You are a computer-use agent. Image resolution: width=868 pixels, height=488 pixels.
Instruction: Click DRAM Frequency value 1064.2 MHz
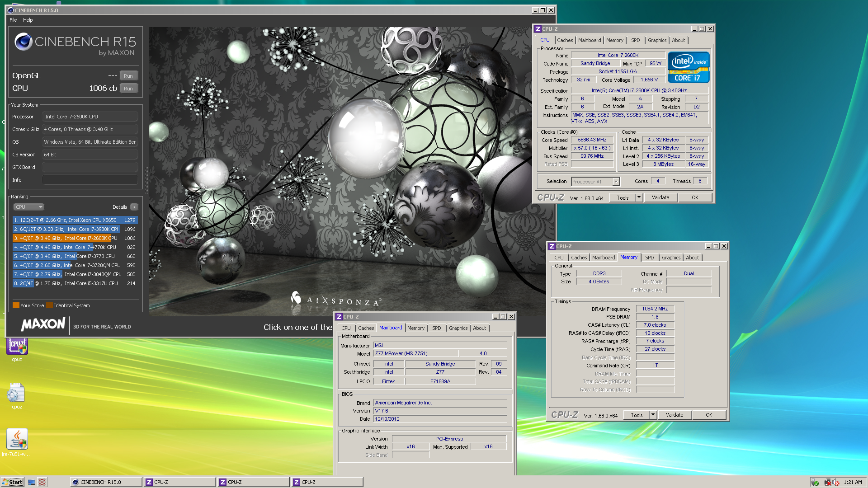coord(655,309)
